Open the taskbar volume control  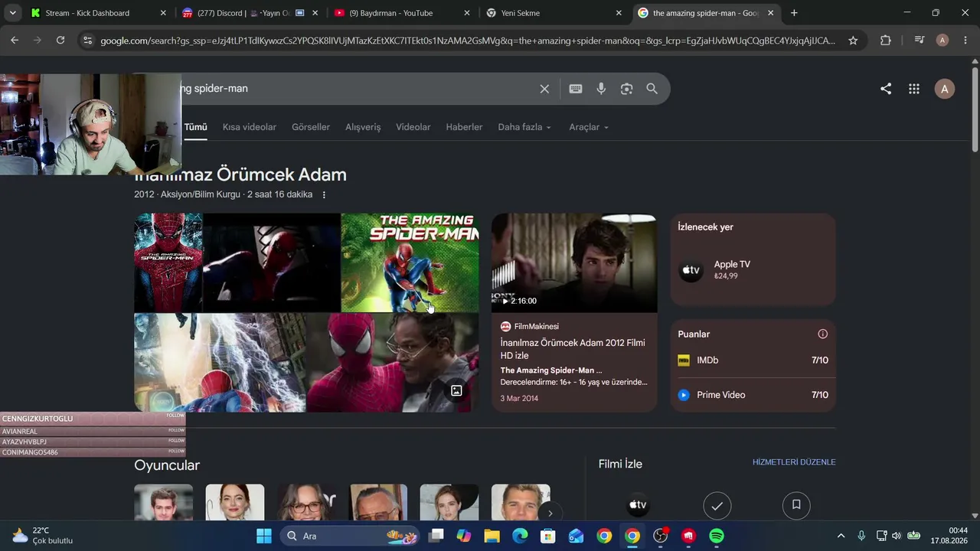(897, 536)
